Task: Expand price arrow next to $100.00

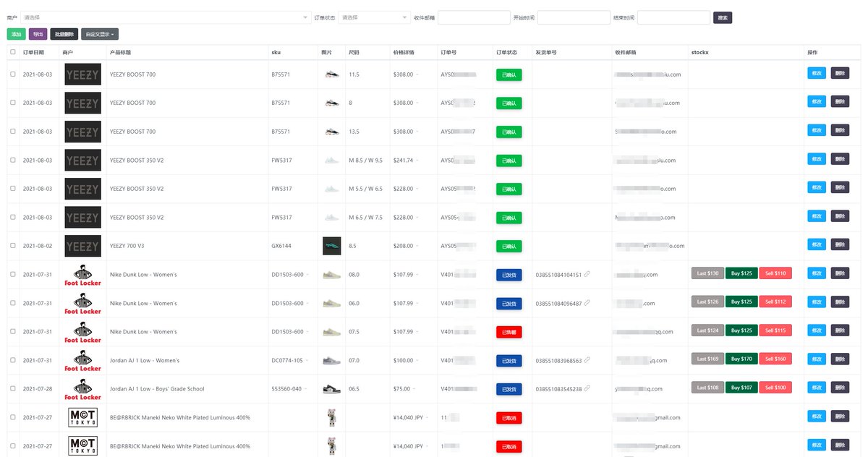Action: click(x=417, y=360)
